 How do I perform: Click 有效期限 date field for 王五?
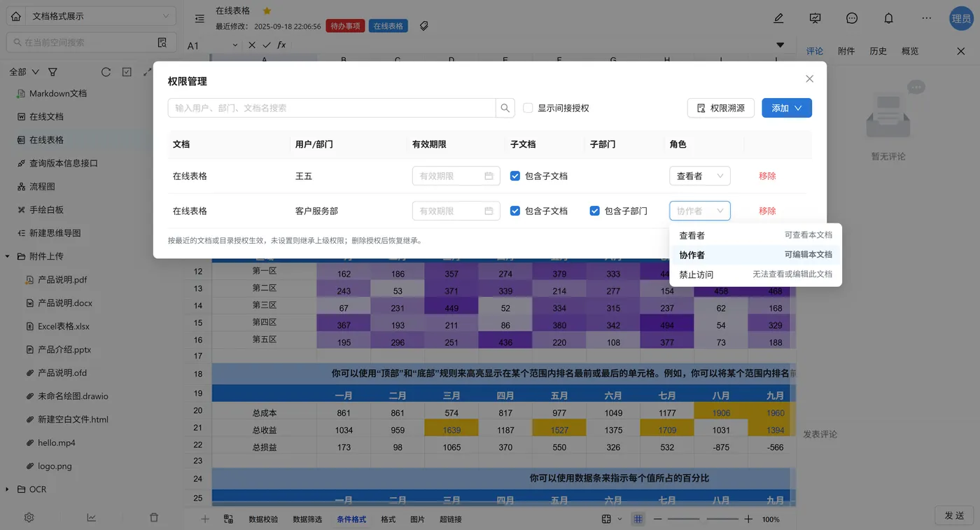[456, 176]
